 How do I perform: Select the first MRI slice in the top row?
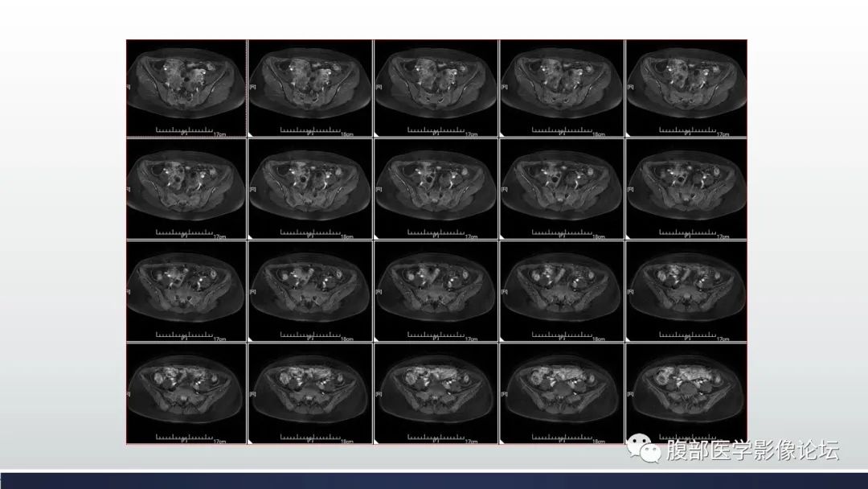(x=186, y=84)
